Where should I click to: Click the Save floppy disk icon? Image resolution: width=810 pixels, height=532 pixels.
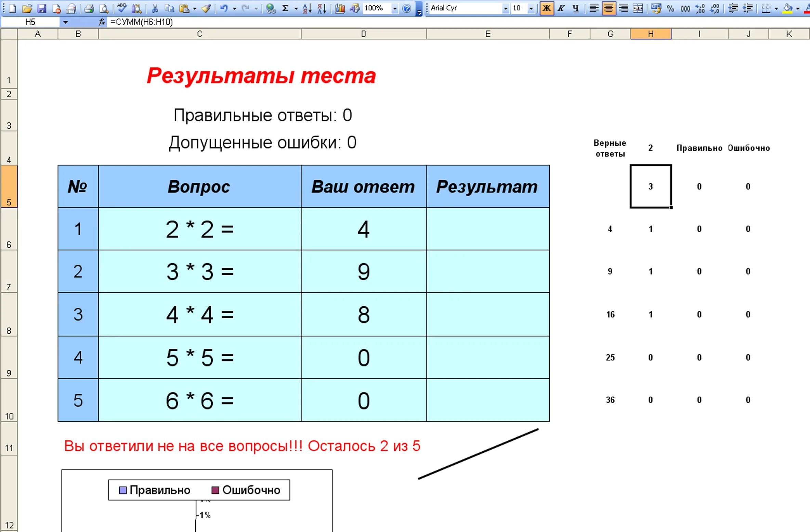[42, 8]
